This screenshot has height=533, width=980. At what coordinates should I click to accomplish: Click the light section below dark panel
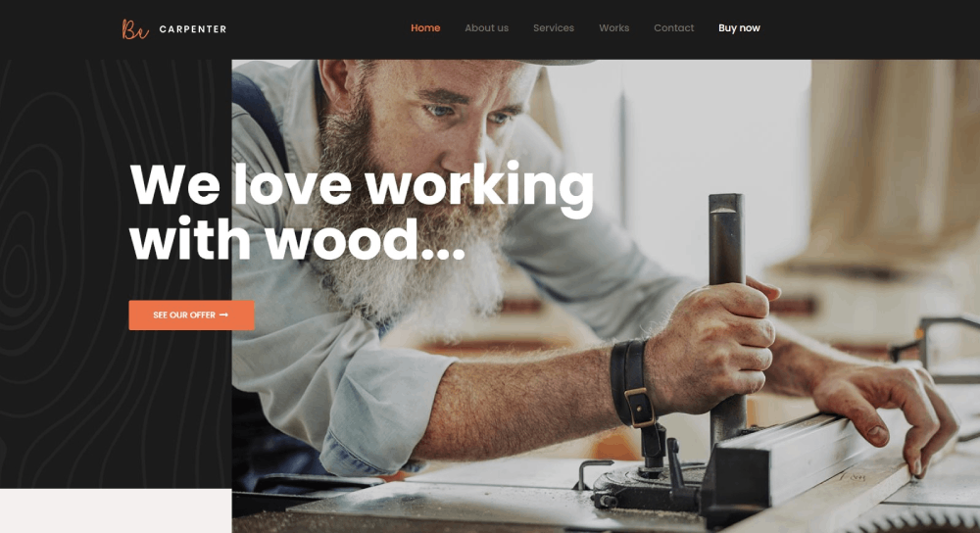(x=116, y=510)
